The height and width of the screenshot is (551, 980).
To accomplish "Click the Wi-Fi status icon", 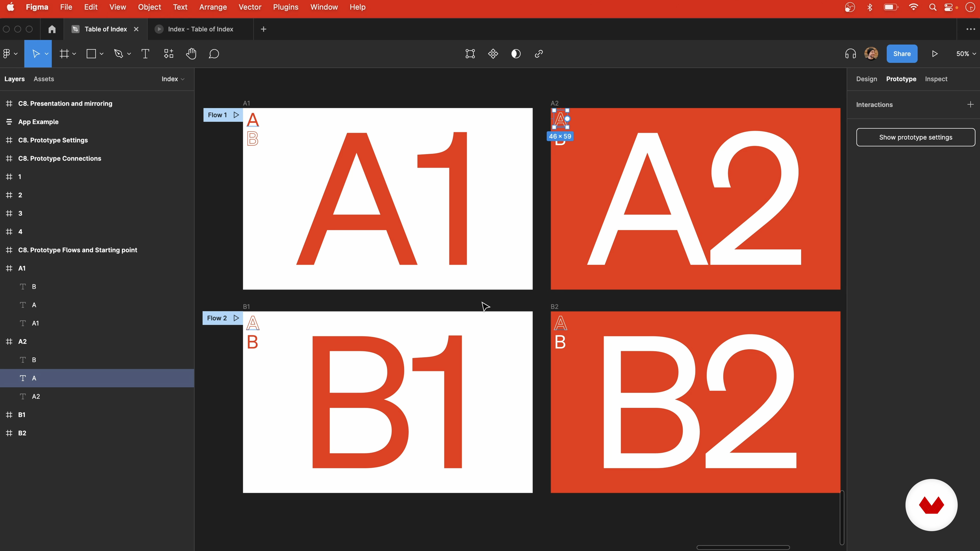I will 913,7.
